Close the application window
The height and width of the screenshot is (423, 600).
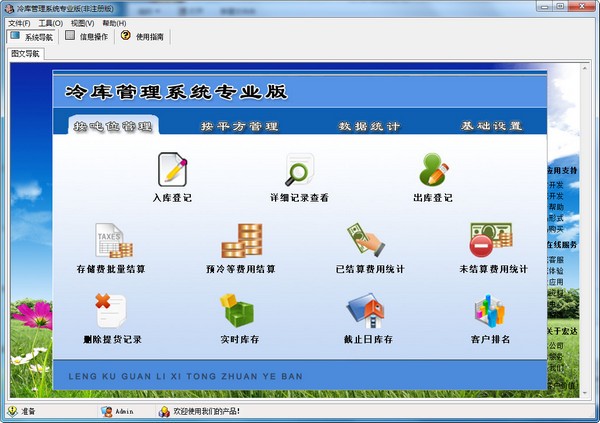[x=582, y=7]
